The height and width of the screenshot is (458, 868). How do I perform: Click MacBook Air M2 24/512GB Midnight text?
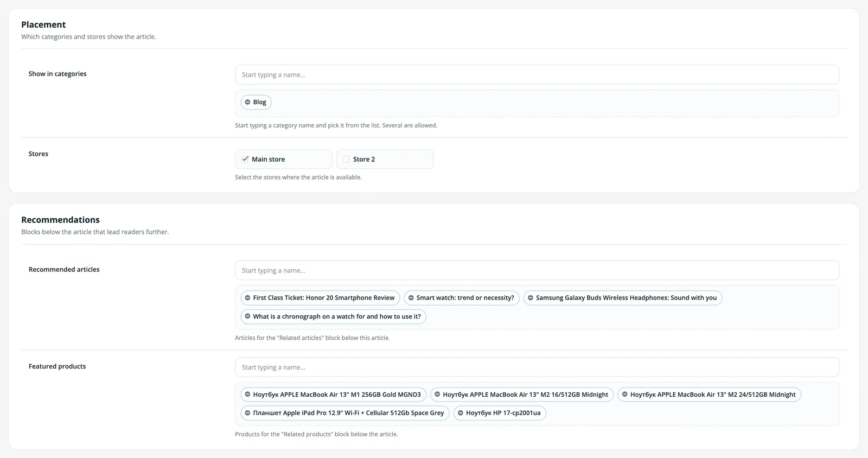[713, 395]
